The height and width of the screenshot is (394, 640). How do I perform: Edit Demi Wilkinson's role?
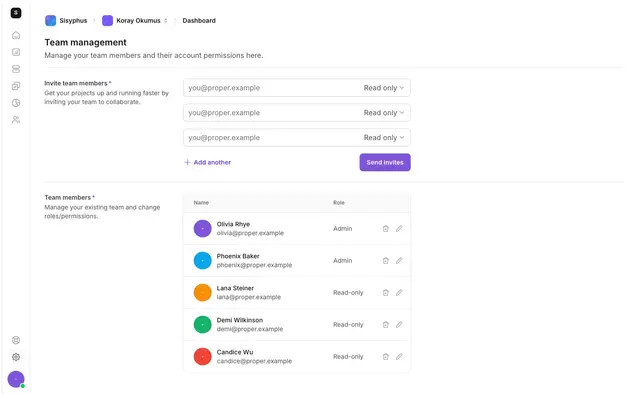[x=399, y=325]
